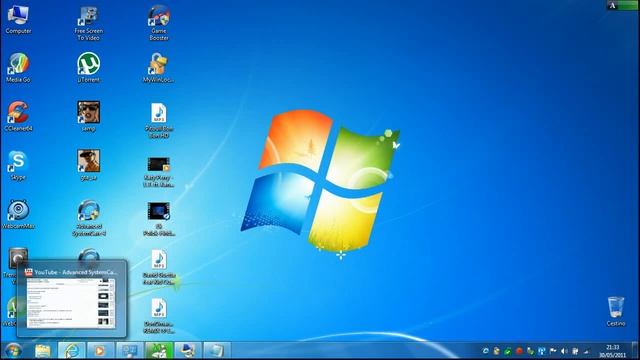Click the YouTube preview window title
The width and height of the screenshot is (640, 360).
(x=75, y=272)
